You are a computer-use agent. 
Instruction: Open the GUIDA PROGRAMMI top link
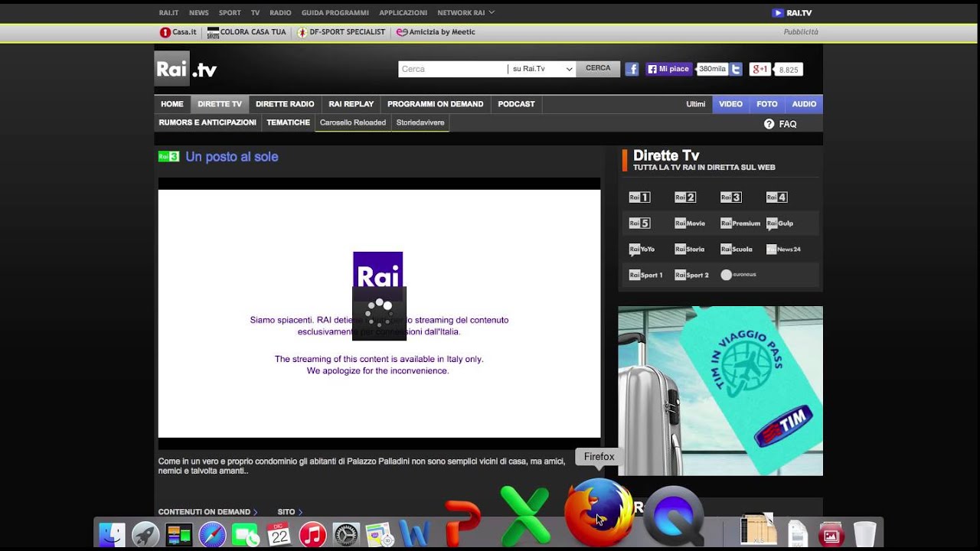[x=335, y=13]
